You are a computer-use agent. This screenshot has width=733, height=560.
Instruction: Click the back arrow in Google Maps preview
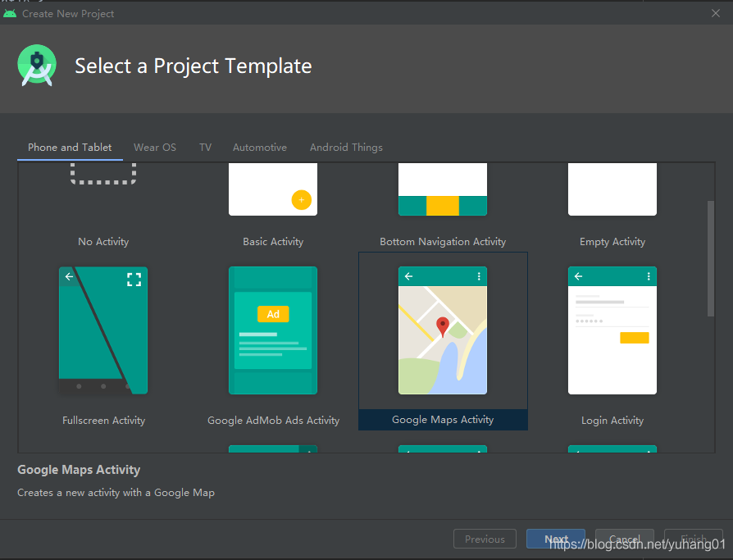[408, 276]
